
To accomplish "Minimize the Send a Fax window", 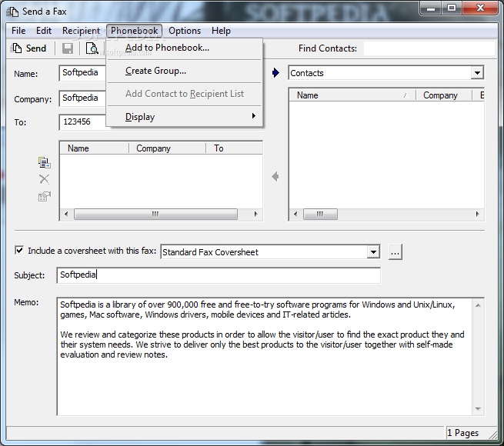I will 431,8.
